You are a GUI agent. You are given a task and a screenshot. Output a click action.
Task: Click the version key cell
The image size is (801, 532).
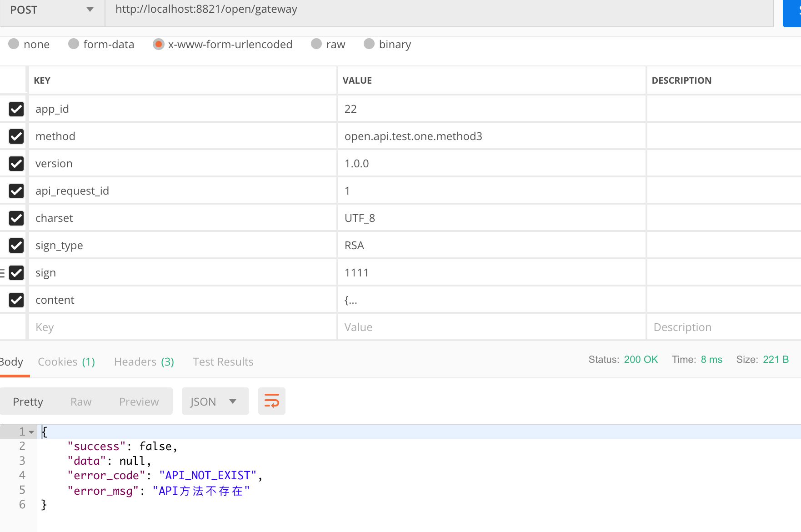point(183,164)
